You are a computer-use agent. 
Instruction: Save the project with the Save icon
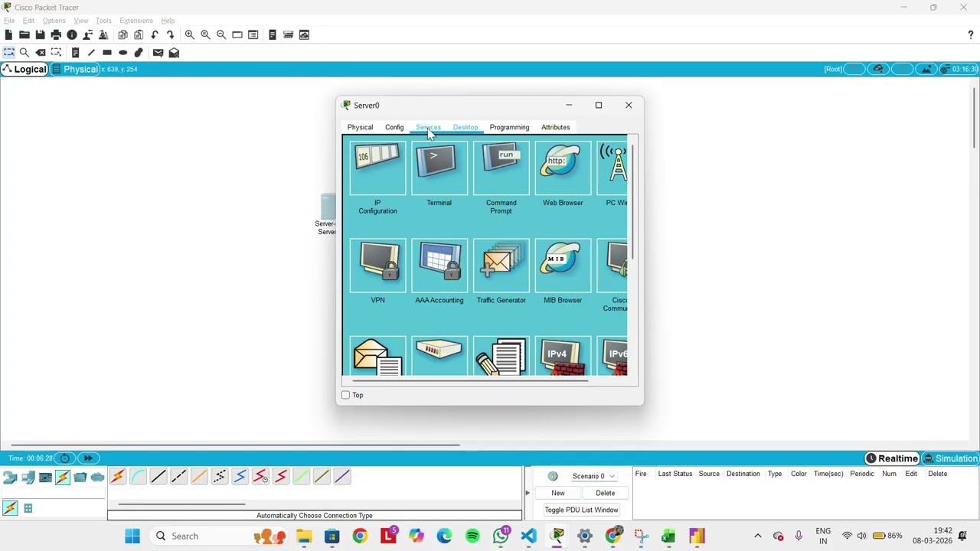40,34
